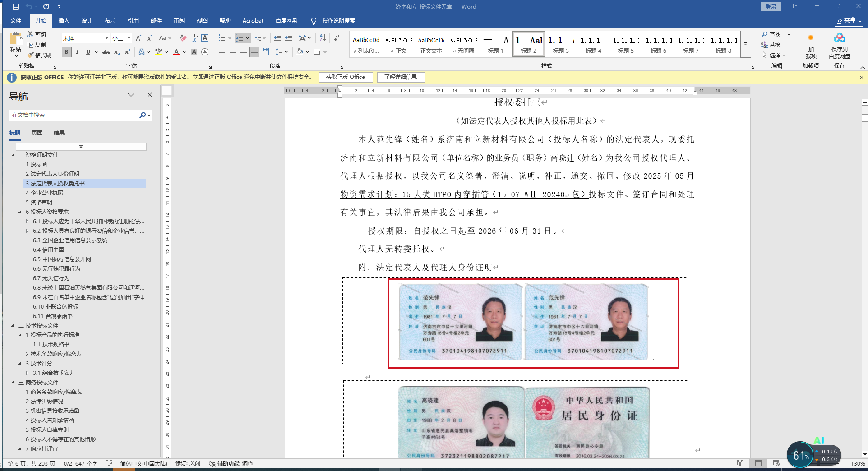Image resolution: width=868 pixels, height=471 pixels.
Task: Apply enclosed characters with the circled 字 icon
Action: click(205, 52)
